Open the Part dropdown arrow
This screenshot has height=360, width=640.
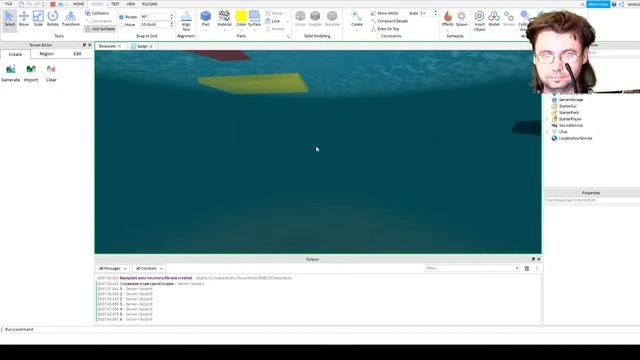(206, 30)
